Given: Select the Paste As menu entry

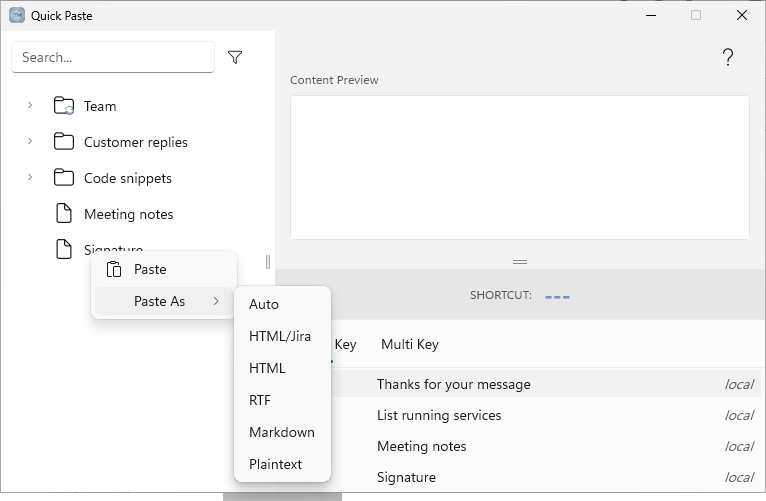Looking at the screenshot, I should click(164, 301).
